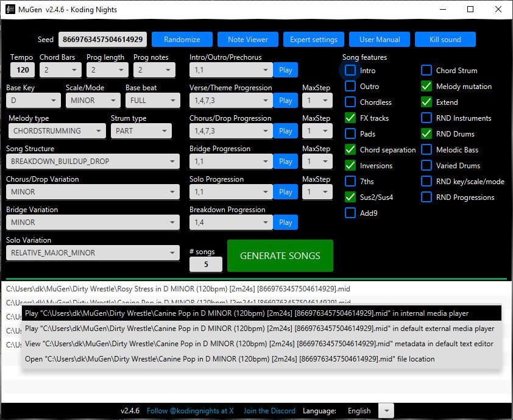This screenshot has width=513, height=420.
Task: Uncheck Chord separation
Action: pos(350,149)
